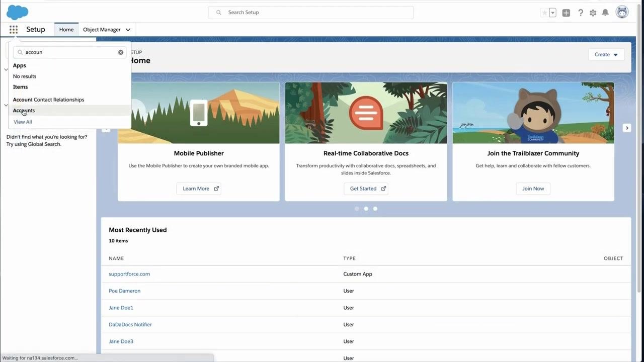The image size is (644, 362).
Task: Select the middle carousel indicator dot
Action: (x=366, y=209)
